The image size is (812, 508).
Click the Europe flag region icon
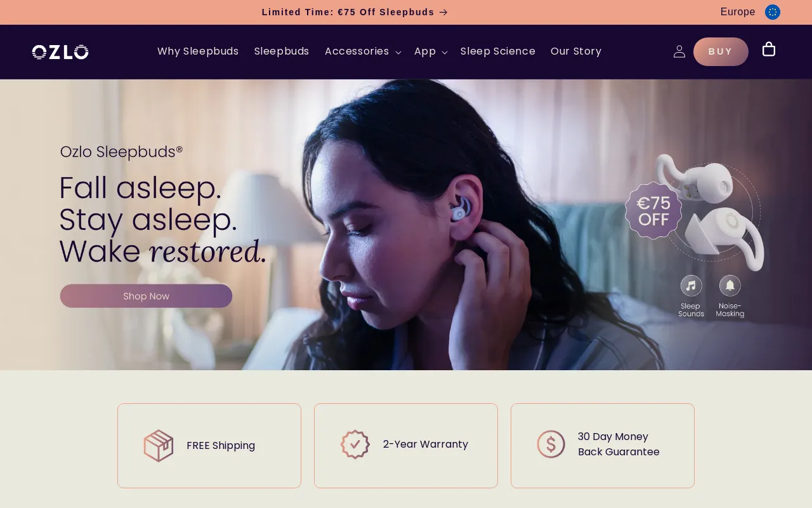(773, 12)
